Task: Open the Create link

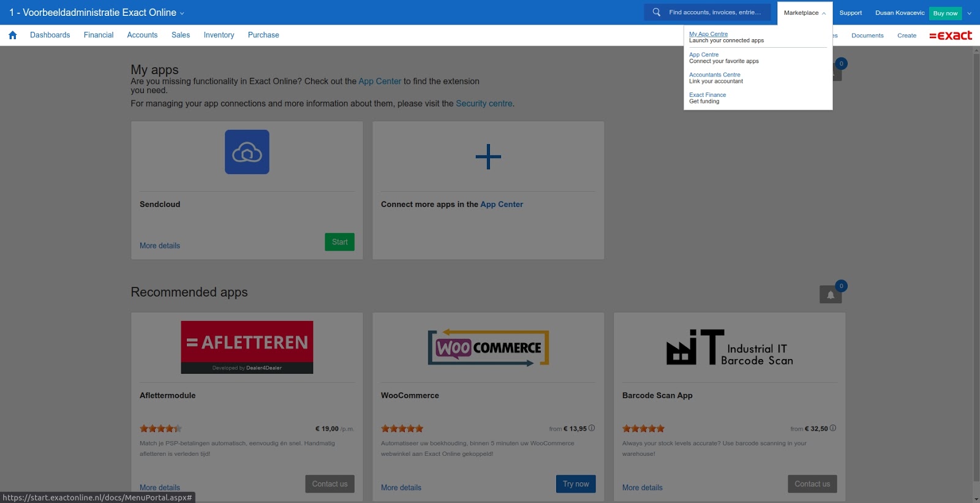Action: (x=907, y=36)
